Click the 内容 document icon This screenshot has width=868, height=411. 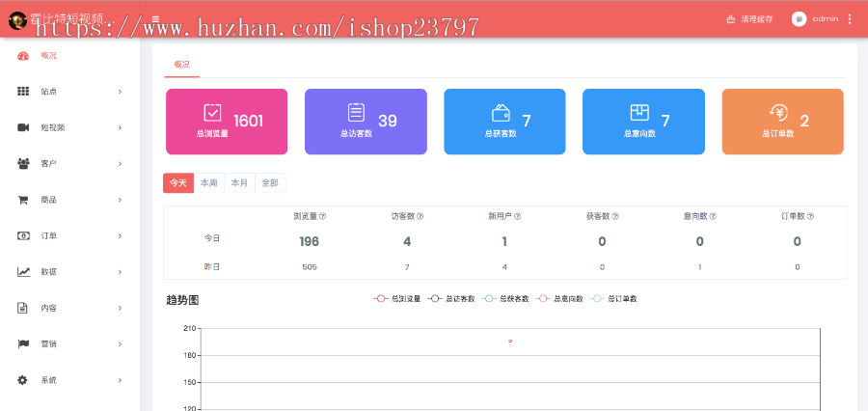coord(22,308)
